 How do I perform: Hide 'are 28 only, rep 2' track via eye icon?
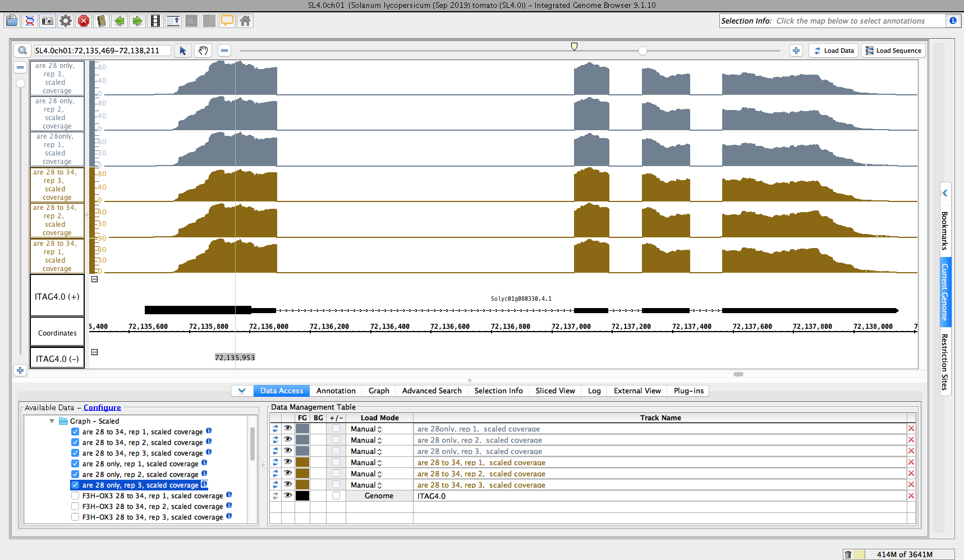(x=288, y=440)
